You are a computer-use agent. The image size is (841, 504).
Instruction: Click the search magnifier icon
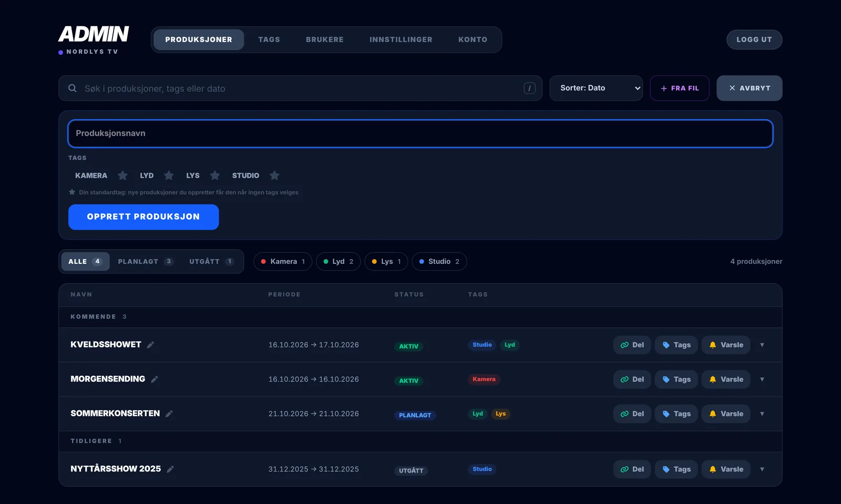click(x=73, y=88)
